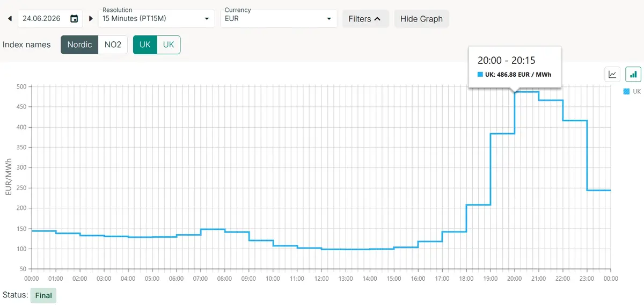Toggle the NO2 index chip
The width and height of the screenshot is (644, 306).
pyautogui.click(x=113, y=45)
